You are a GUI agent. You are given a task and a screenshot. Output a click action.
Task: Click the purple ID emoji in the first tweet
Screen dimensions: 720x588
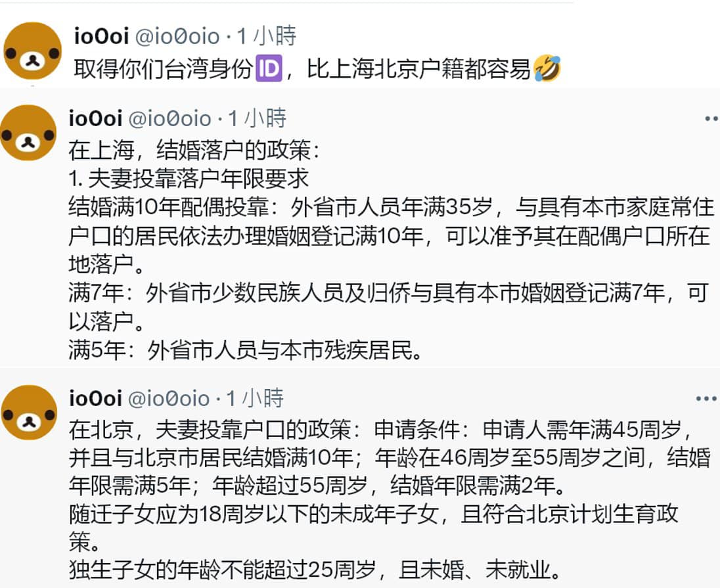coord(268,69)
